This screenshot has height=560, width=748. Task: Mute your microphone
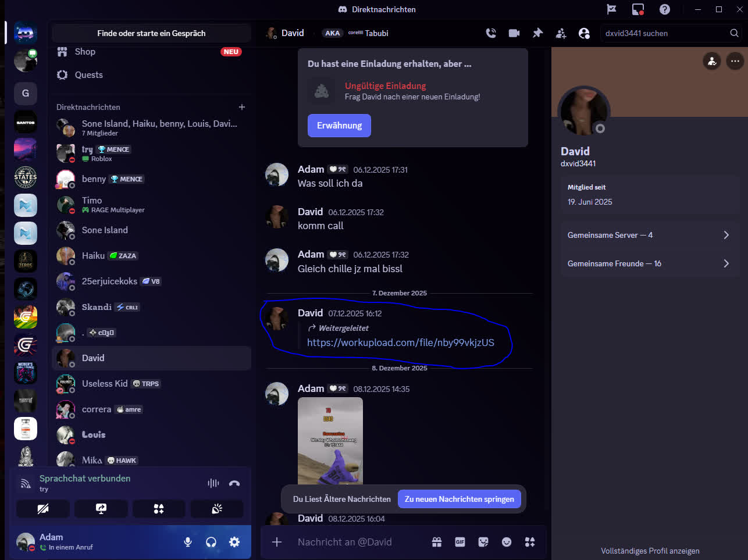(x=187, y=541)
